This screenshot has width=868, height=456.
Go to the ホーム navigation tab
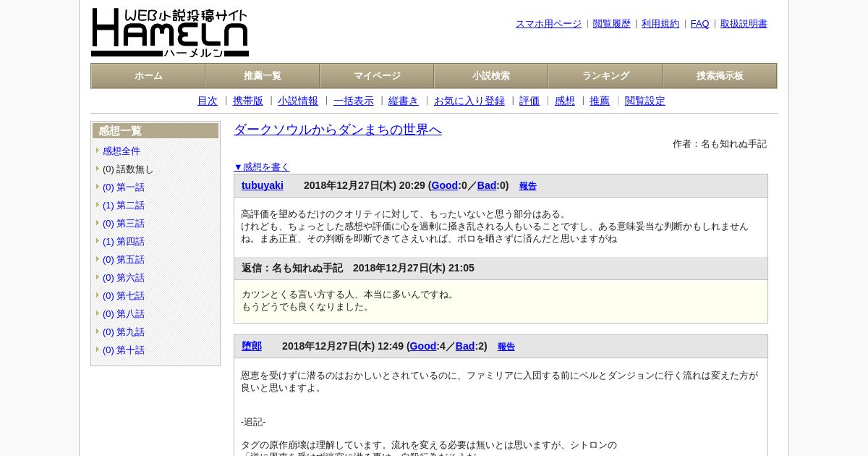tap(148, 76)
